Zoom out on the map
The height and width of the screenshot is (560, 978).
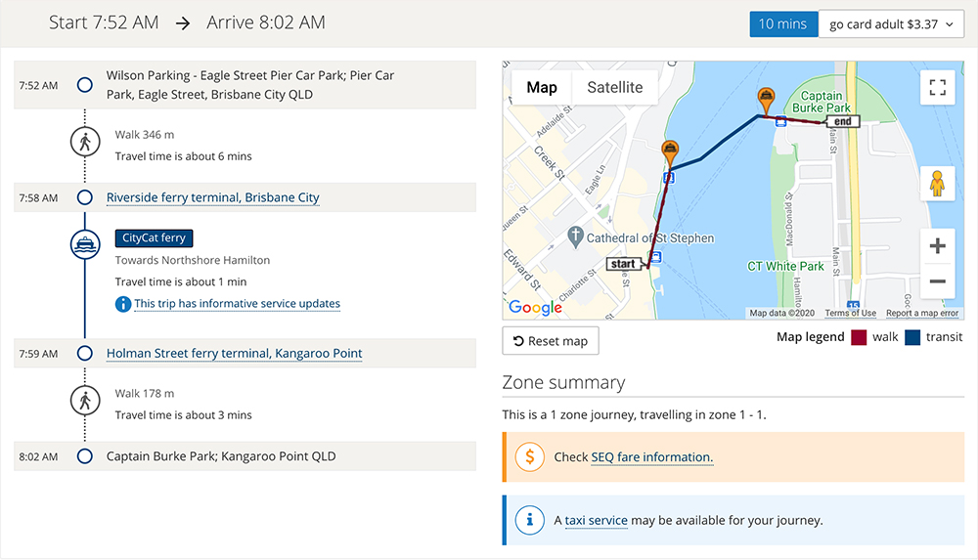(938, 281)
